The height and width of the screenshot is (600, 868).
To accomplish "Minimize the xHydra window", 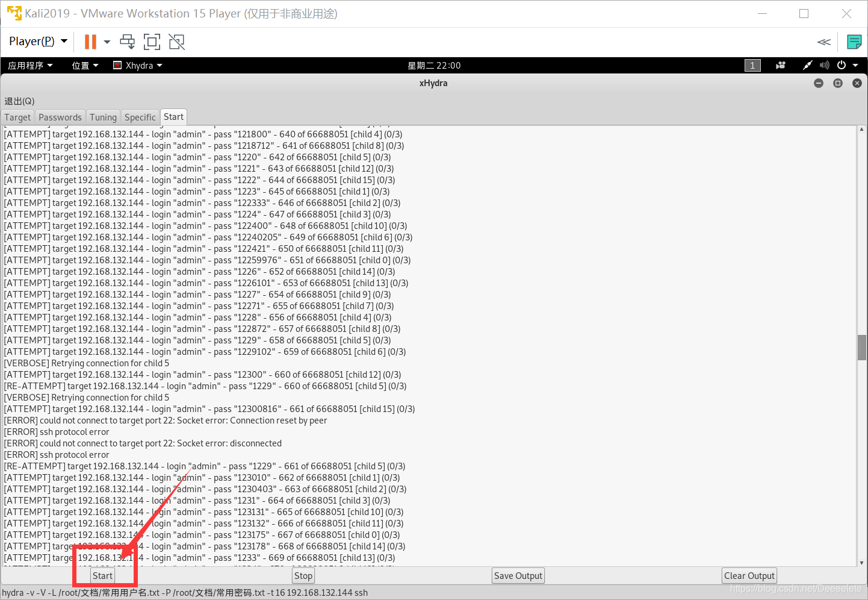I will [819, 83].
